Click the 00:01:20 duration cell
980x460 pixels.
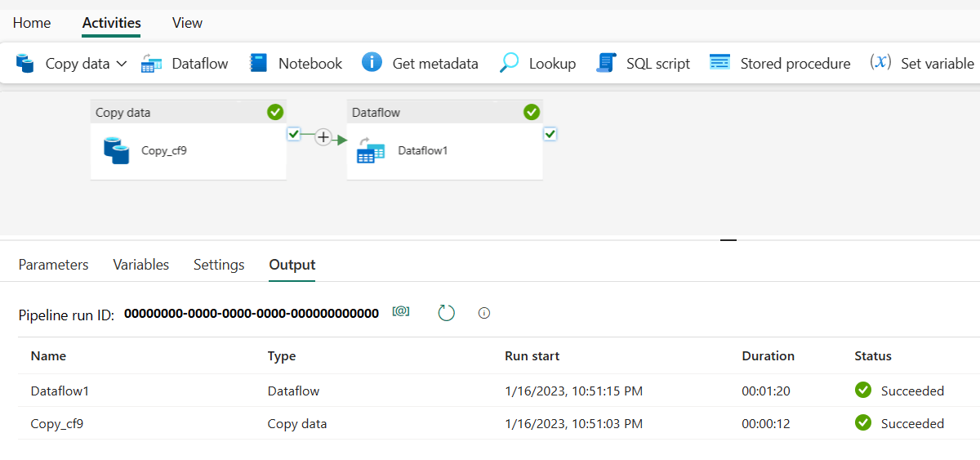[x=766, y=391]
